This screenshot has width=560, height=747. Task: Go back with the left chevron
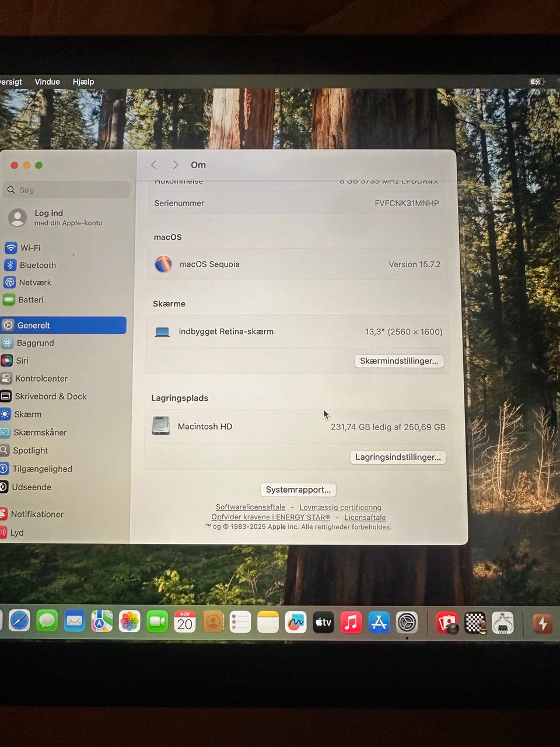coord(153,165)
